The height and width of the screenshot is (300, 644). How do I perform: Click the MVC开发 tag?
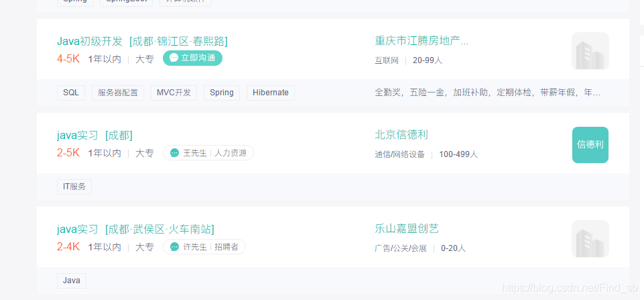pos(174,93)
